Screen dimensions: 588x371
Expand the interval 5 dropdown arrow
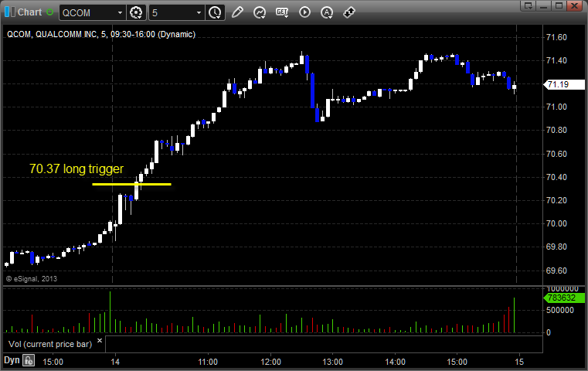point(199,13)
